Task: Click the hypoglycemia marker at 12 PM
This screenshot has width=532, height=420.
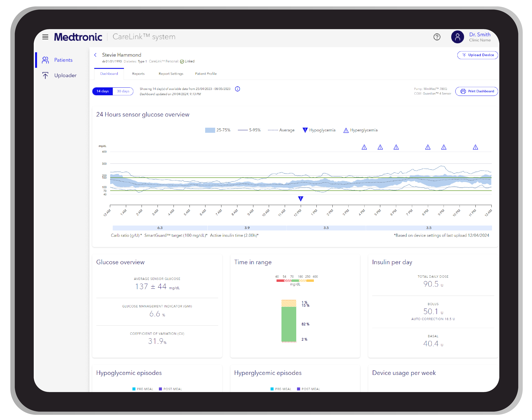Action: click(x=300, y=198)
